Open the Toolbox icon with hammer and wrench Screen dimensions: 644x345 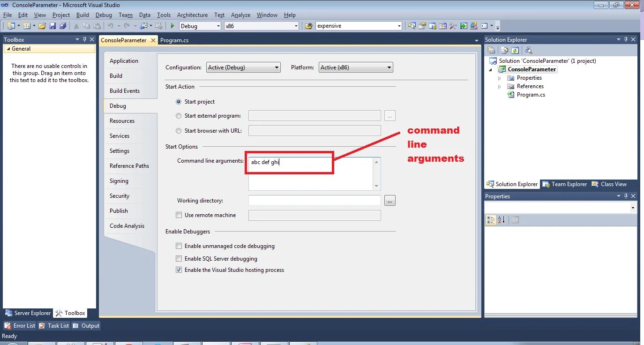pyautogui.click(x=453, y=26)
